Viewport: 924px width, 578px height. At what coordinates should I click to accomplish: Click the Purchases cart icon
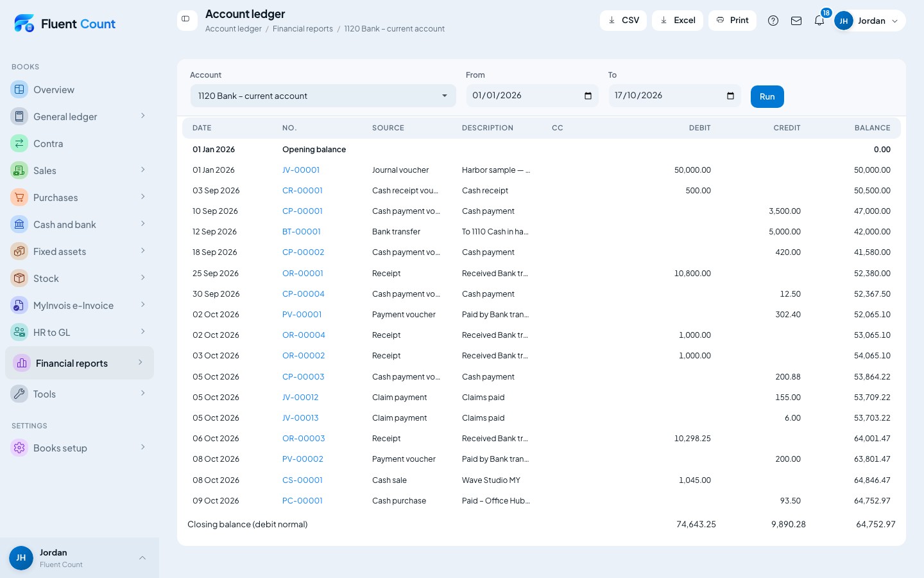(x=19, y=197)
